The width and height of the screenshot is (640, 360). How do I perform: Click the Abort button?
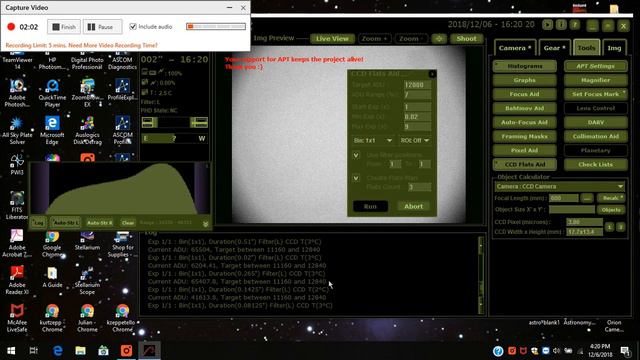(413, 207)
